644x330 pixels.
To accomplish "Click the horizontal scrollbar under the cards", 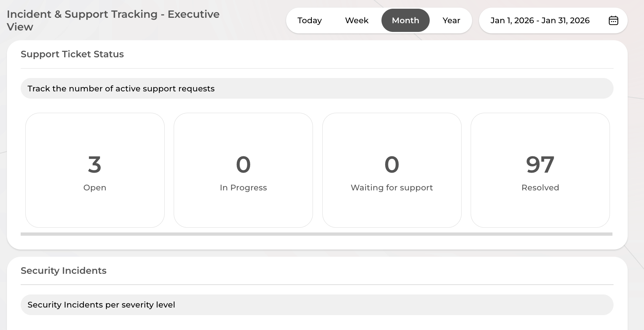I will pos(317,234).
